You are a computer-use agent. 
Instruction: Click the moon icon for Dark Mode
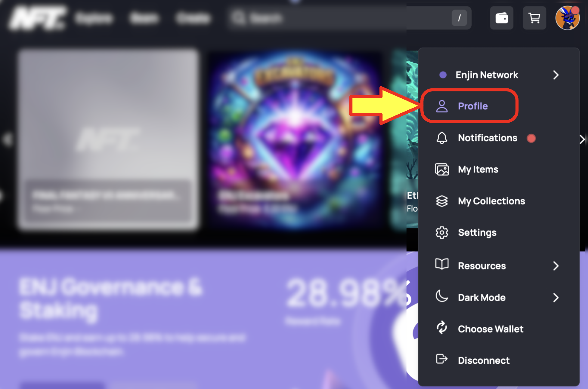click(442, 296)
